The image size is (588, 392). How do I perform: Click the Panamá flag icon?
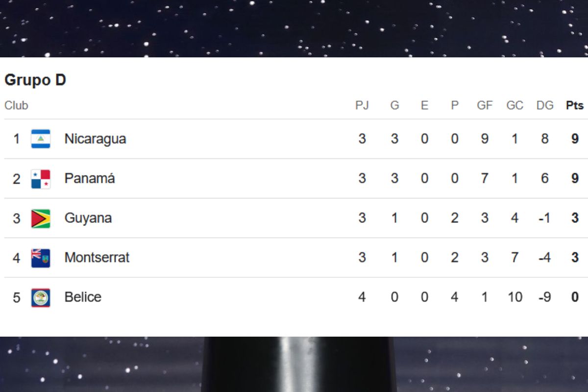coord(41,179)
